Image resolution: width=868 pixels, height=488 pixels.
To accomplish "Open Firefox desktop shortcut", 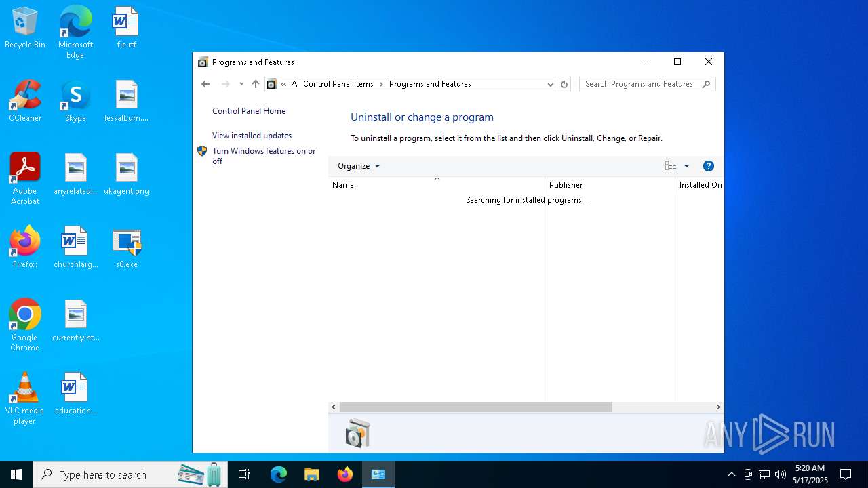I will [25, 248].
